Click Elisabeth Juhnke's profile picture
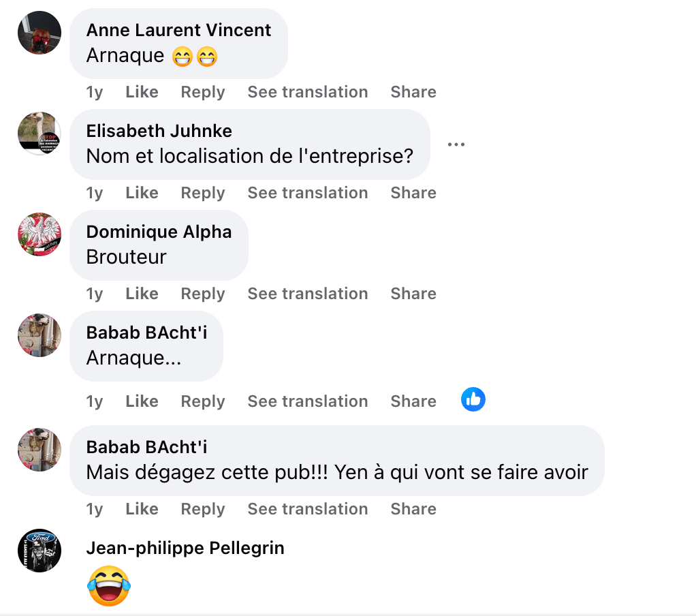Viewport: 696px width, 616px height. (x=39, y=134)
